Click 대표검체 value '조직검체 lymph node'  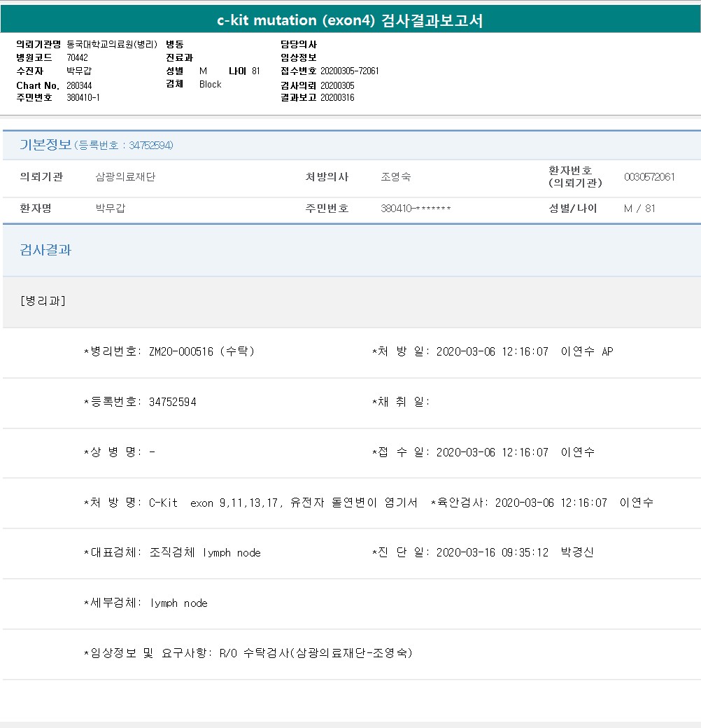(205, 552)
